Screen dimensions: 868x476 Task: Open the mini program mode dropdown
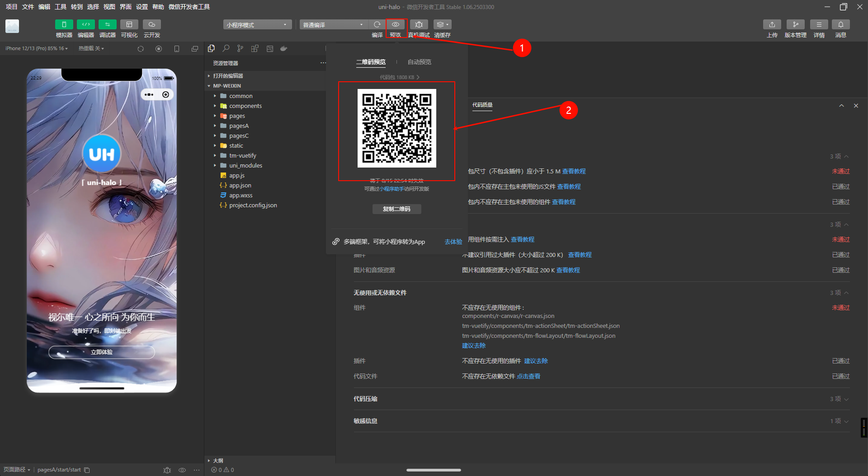pyautogui.click(x=257, y=24)
